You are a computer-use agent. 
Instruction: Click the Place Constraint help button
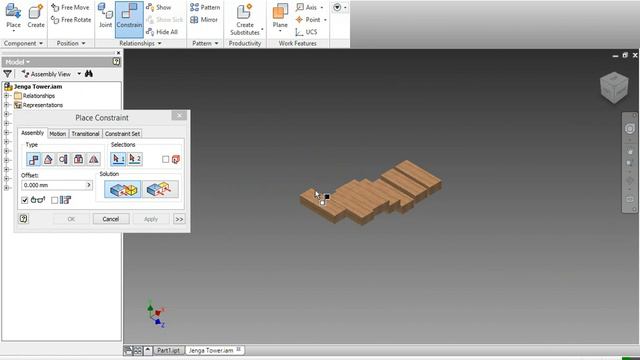coord(23,219)
